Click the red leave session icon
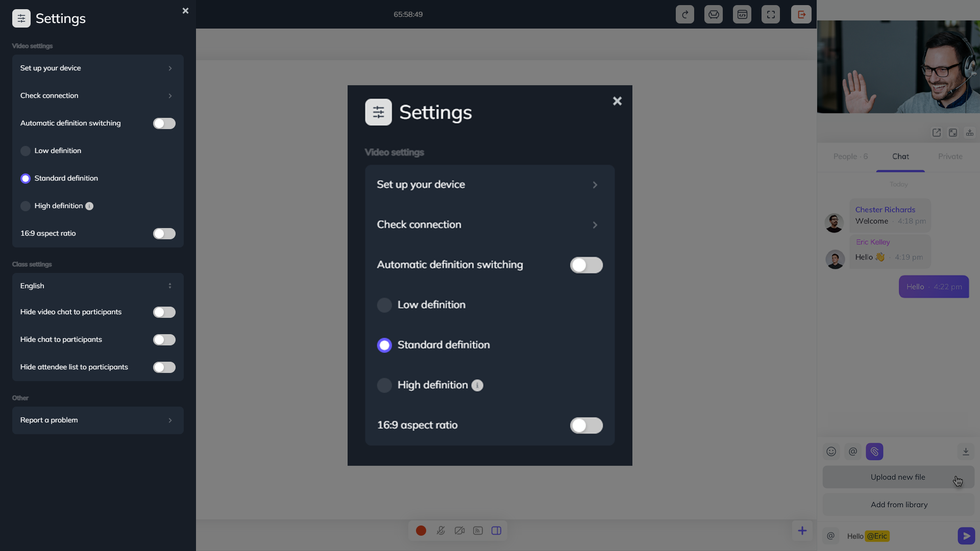This screenshot has width=980, height=551. click(801, 14)
